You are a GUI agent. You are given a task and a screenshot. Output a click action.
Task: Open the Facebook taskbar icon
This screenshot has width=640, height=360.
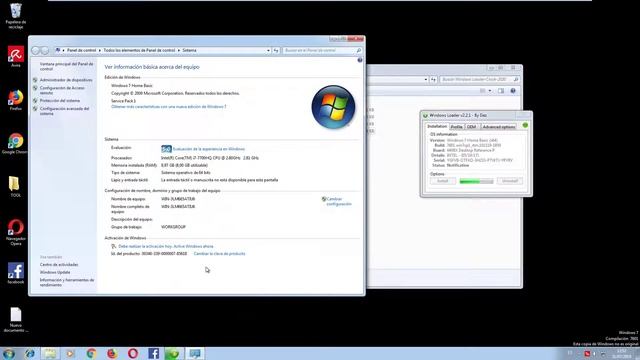click(153, 353)
